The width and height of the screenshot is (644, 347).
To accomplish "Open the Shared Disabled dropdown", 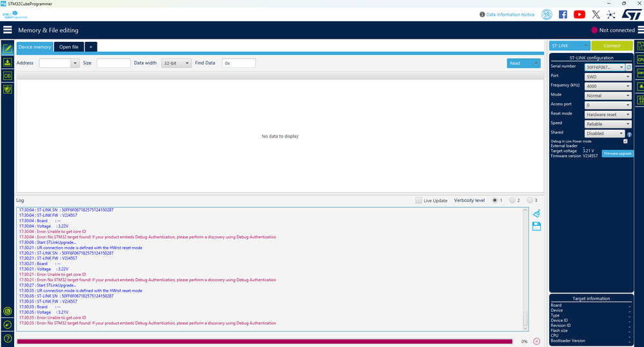I will click(x=605, y=134).
